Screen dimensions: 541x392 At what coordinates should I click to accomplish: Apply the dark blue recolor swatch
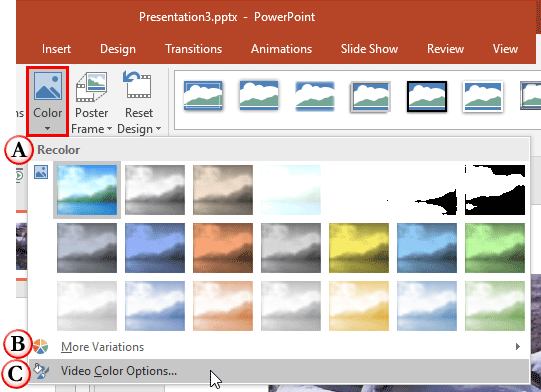155,248
